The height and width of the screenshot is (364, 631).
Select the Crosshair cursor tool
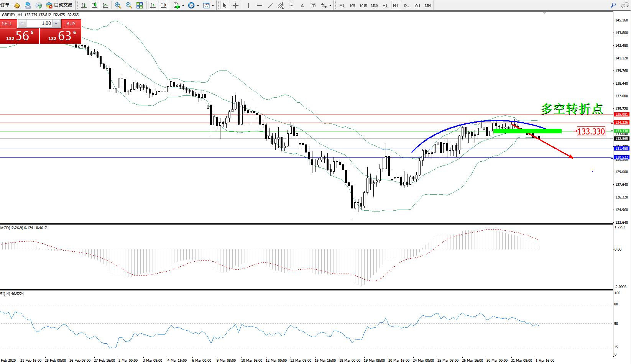coord(235,5)
